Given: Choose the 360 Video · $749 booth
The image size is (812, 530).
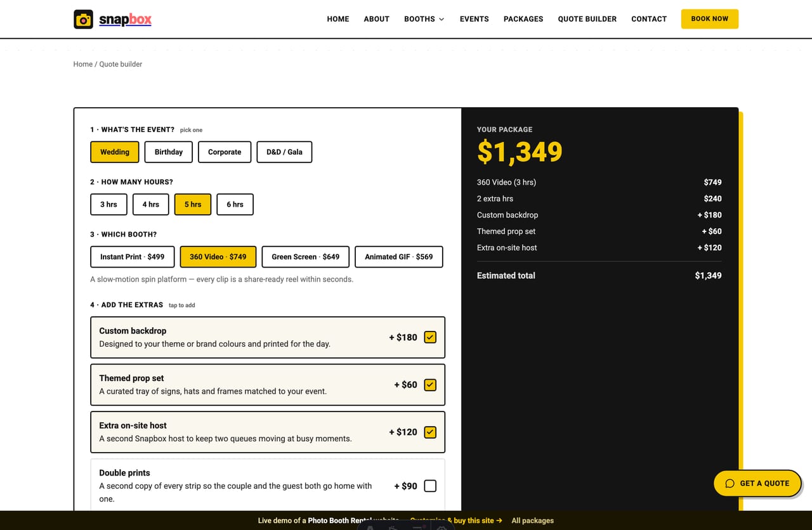Looking at the screenshot, I should [218, 257].
